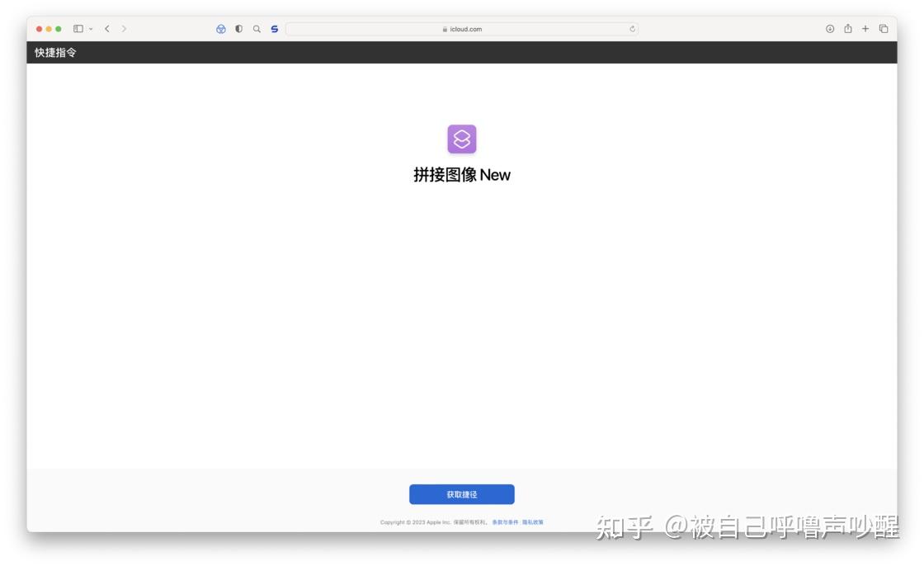
Task: Click the magnifier extension icon
Action: (x=257, y=28)
